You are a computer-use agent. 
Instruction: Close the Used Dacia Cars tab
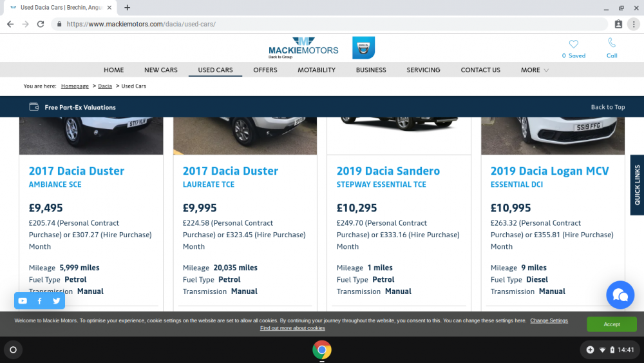pyautogui.click(x=109, y=7)
